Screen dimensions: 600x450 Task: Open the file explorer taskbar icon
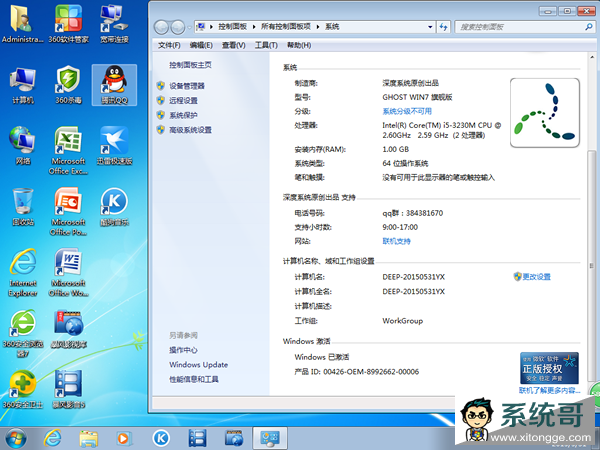tap(88, 439)
